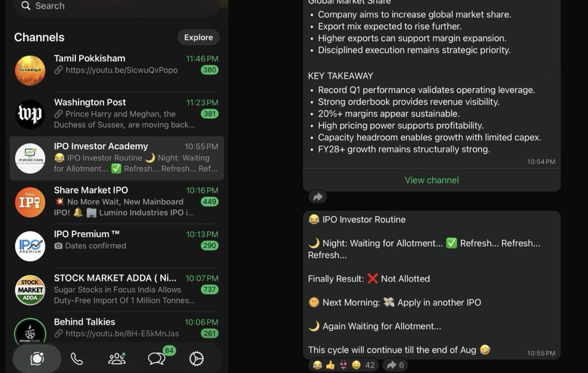
Task: Click the 380 unread badge on Tamil Pokkisham
Action: coord(209,70)
